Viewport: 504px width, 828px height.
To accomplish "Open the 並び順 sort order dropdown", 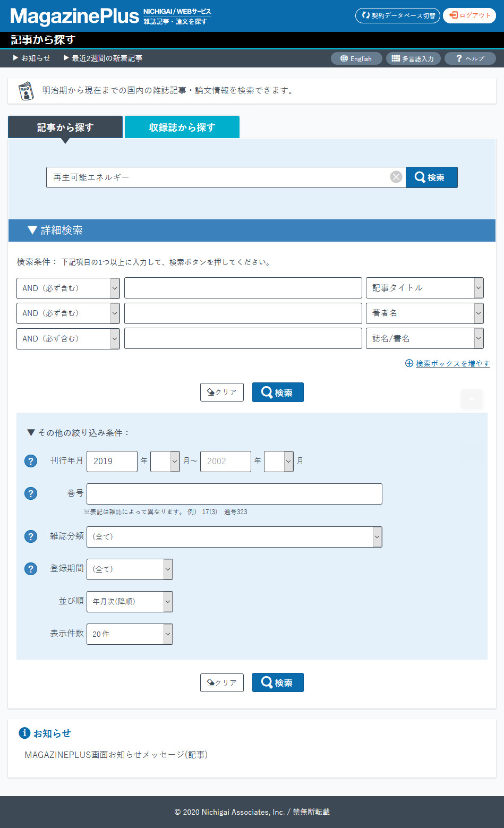I will 130,602.
